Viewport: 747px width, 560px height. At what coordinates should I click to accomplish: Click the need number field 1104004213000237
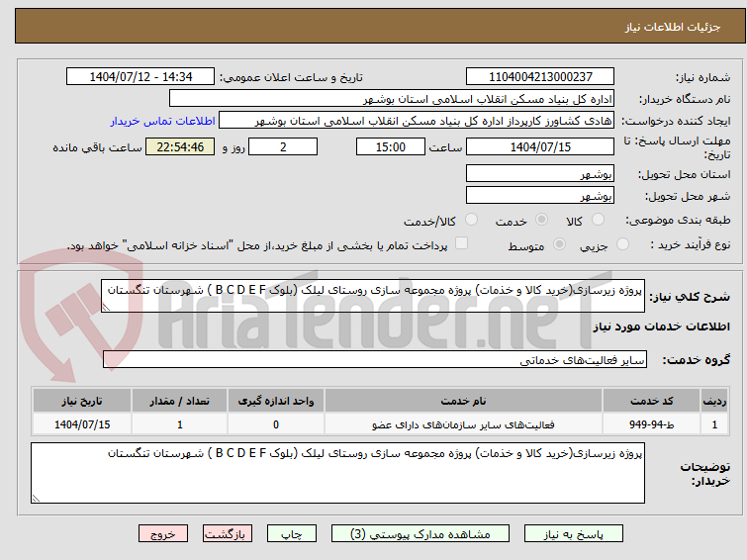click(540, 77)
